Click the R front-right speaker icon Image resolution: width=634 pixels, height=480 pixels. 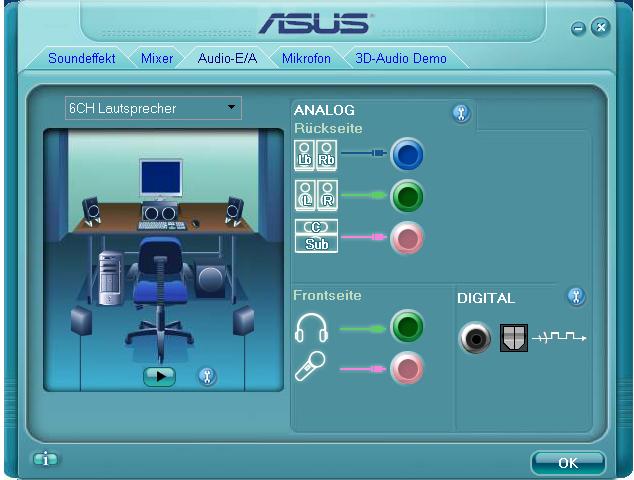328,196
